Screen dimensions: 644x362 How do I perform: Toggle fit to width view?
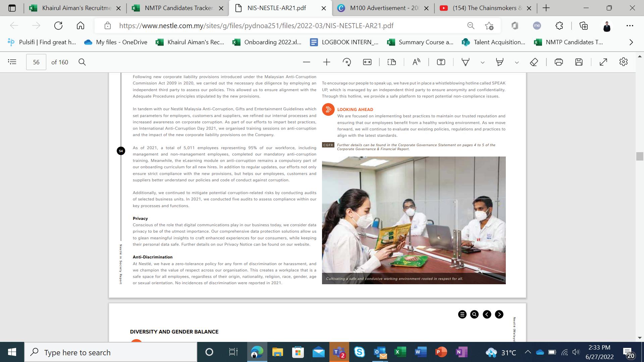click(x=367, y=62)
